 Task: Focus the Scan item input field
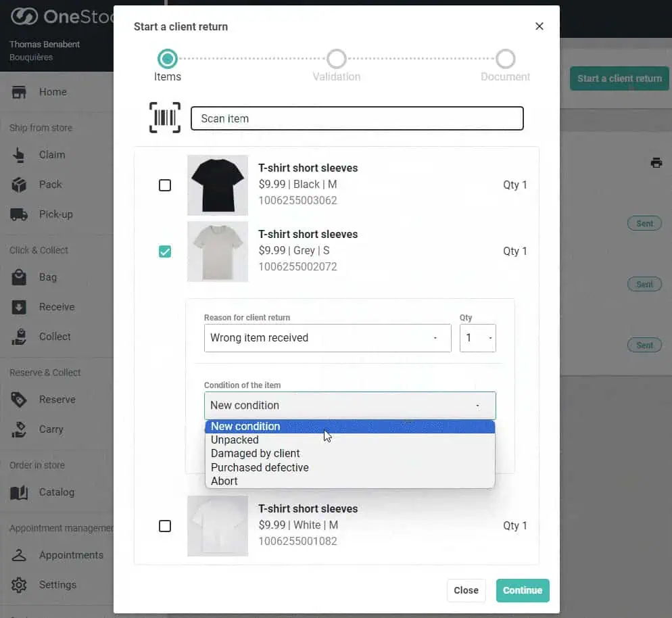click(356, 118)
